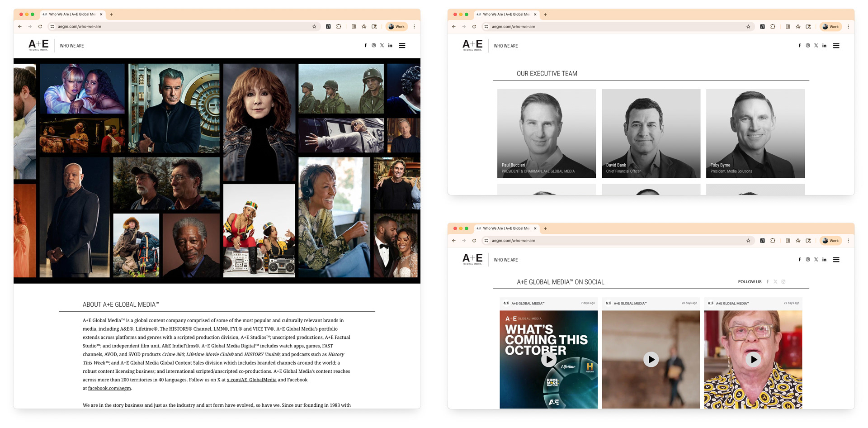Go back in the left browser window
The height and width of the screenshot is (428, 868).
[x=20, y=27]
